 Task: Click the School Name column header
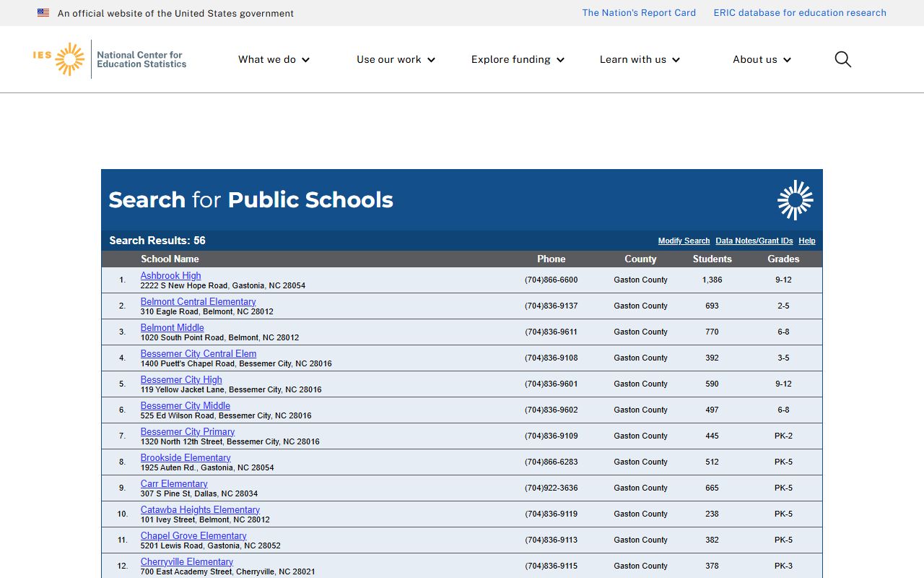coord(170,259)
